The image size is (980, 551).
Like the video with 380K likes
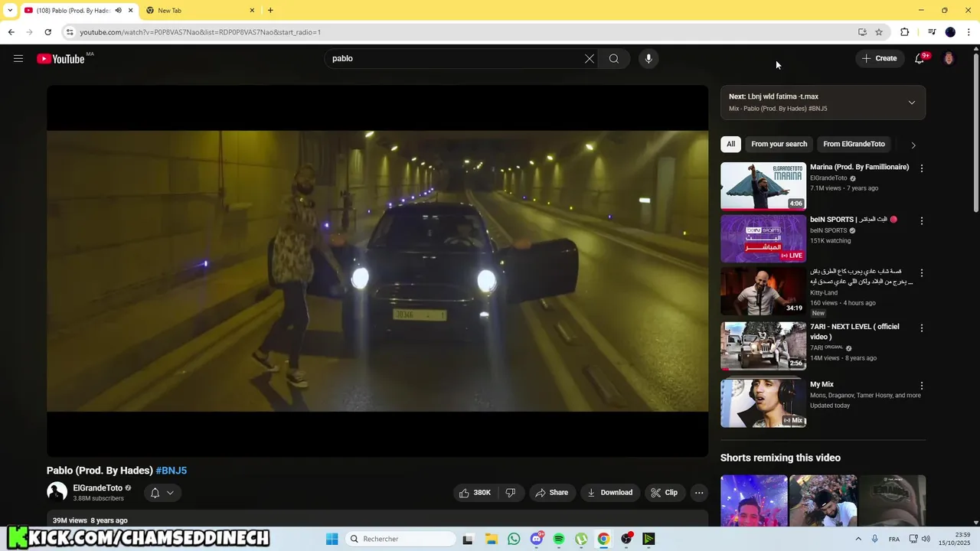(475, 493)
